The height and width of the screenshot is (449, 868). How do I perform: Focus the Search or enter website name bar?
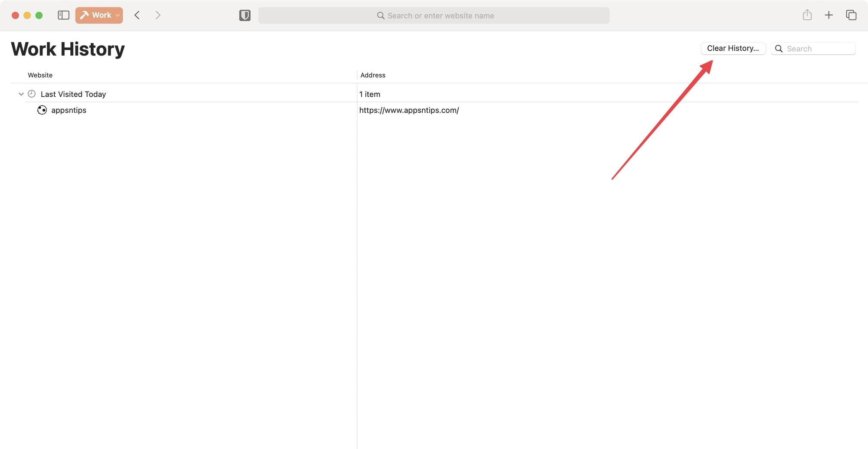coord(434,16)
